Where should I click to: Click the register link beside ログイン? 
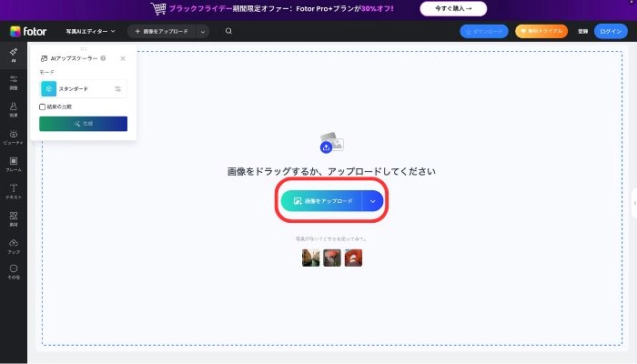tap(583, 31)
